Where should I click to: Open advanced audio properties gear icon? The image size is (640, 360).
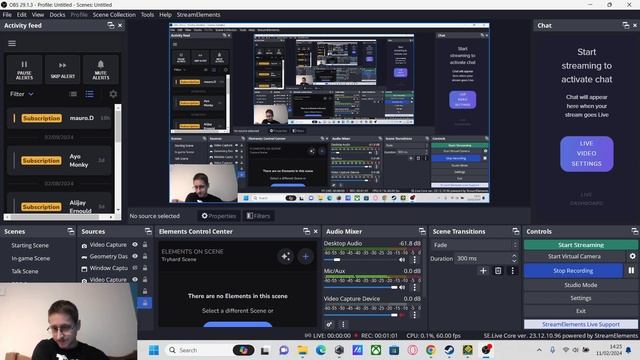329,324
